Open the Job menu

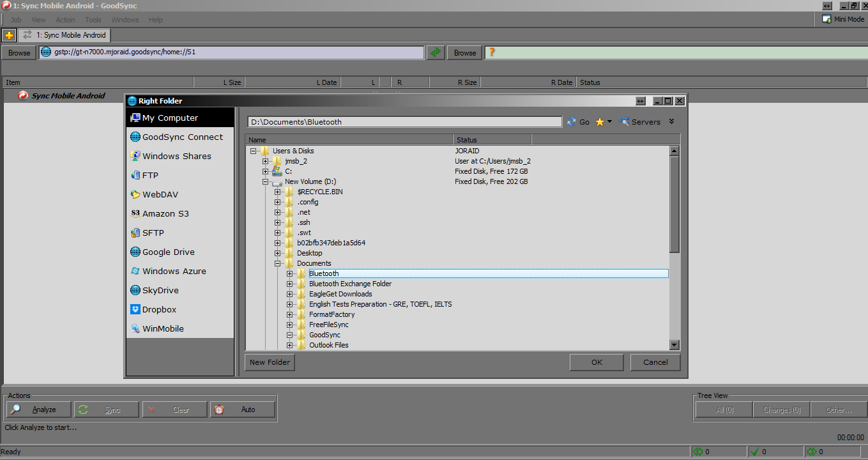[16, 20]
